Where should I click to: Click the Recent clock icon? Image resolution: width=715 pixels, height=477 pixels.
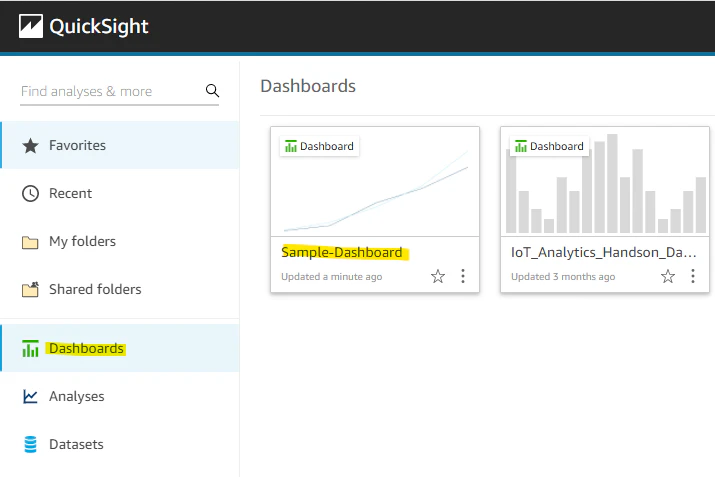pyautogui.click(x=31, y=193)
